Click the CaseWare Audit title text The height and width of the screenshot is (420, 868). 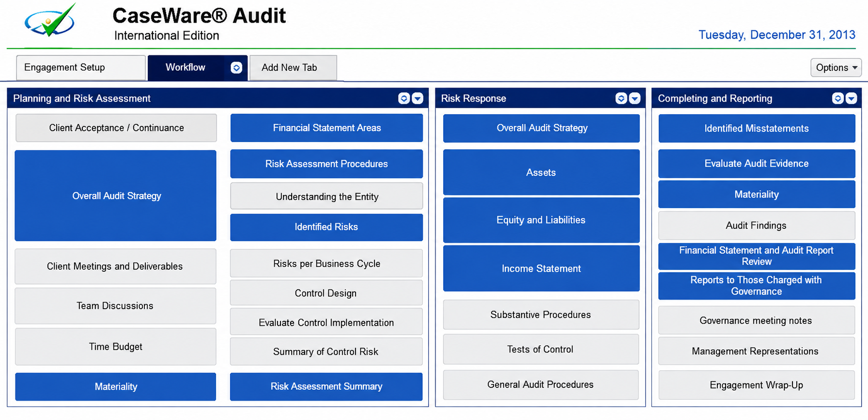tap(199, 15)
